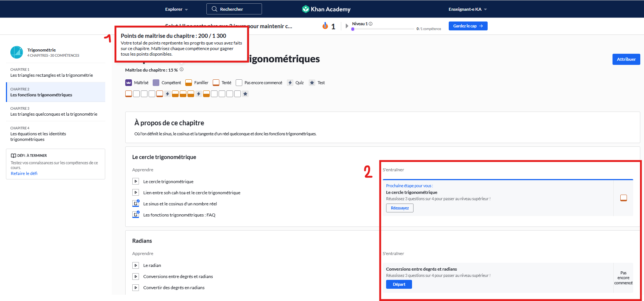Click the Le cercle trigonométrique exercise title in S'entraîner
This screenshot has width=644, height=301.
[x=412, y=192]
